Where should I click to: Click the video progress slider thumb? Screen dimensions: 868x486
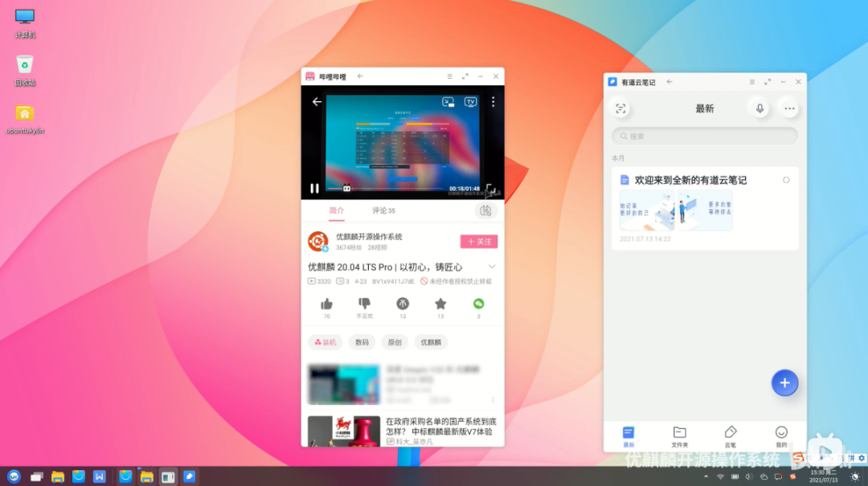(x=346, y=189)
